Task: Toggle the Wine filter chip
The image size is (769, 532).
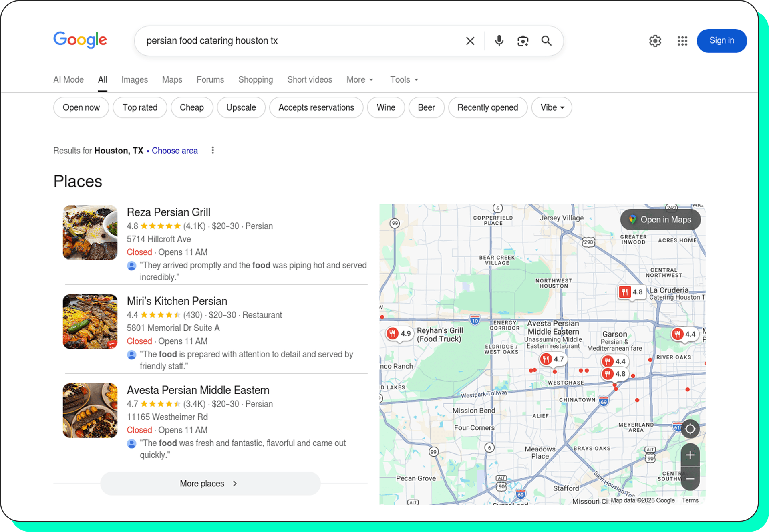Action: pos(386,107)
